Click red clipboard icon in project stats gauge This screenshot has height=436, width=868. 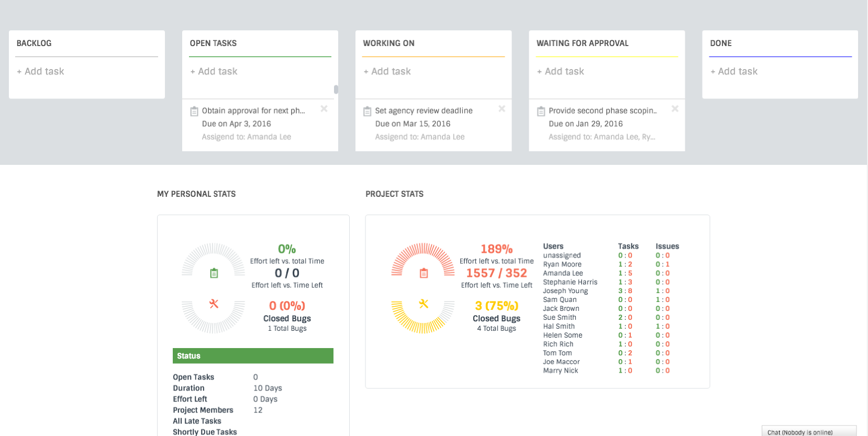tap(424, 273)
